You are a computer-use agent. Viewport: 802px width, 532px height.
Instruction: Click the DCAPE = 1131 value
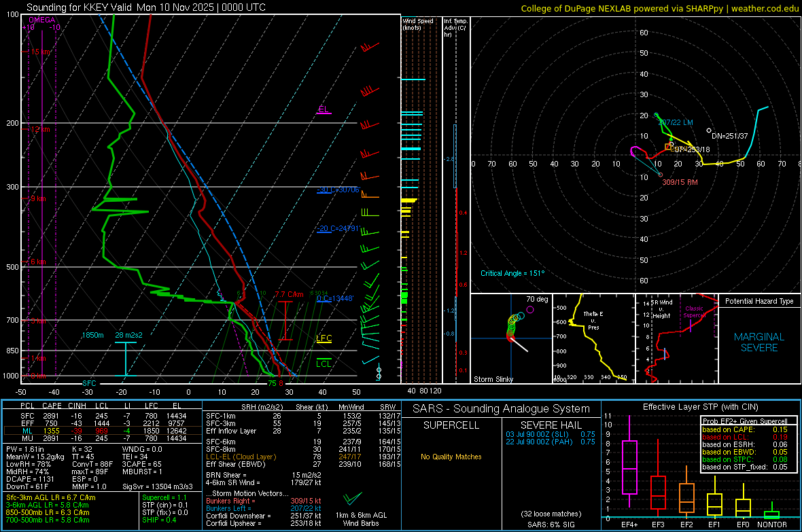tap(30, 479)
